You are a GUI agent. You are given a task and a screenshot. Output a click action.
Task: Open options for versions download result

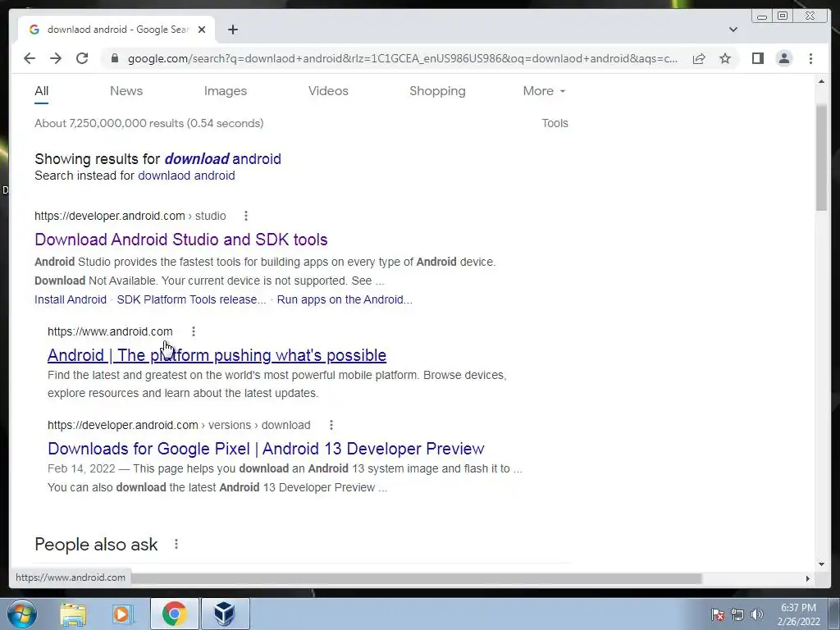[x=331, y=425]
